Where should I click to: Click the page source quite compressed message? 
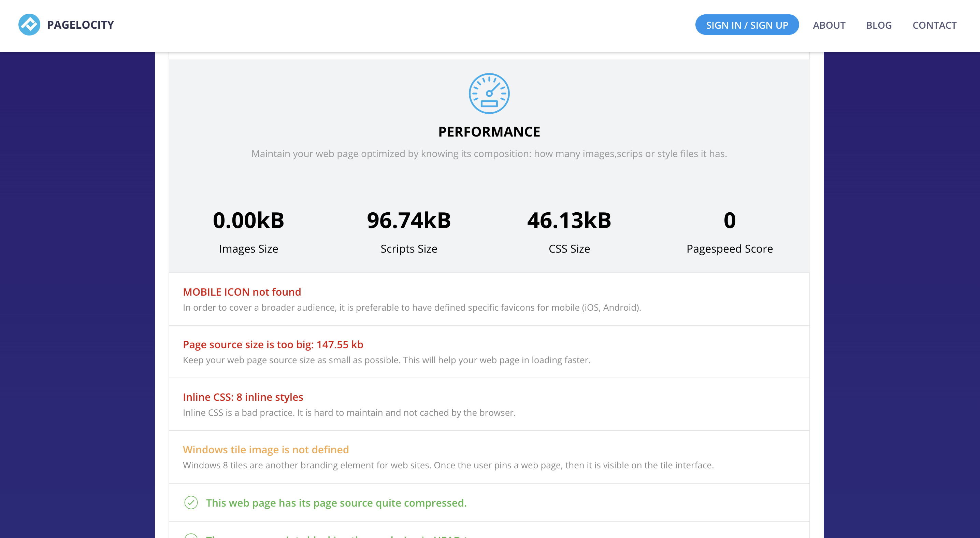tap(336, 502)
